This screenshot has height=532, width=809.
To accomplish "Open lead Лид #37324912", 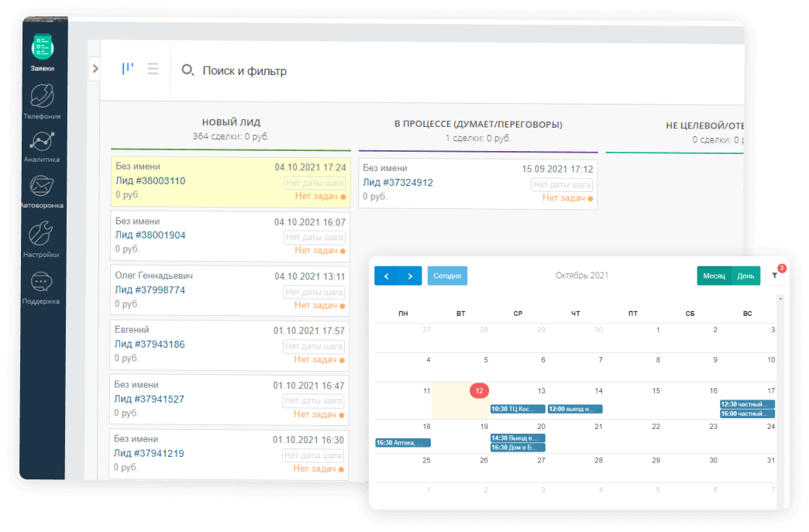I will click(x=398, y=183).
